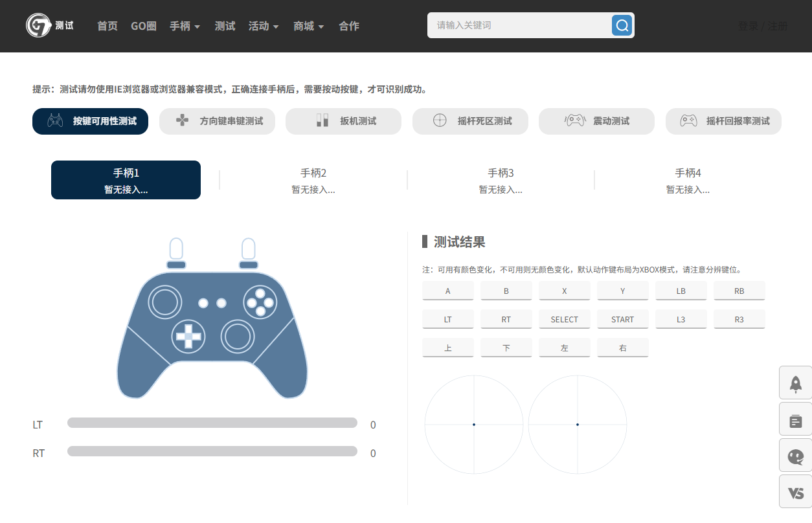Click the LB result button
The height and width of the screenshot is (523, 812).
pyautogui.click(x=681, y=291)
